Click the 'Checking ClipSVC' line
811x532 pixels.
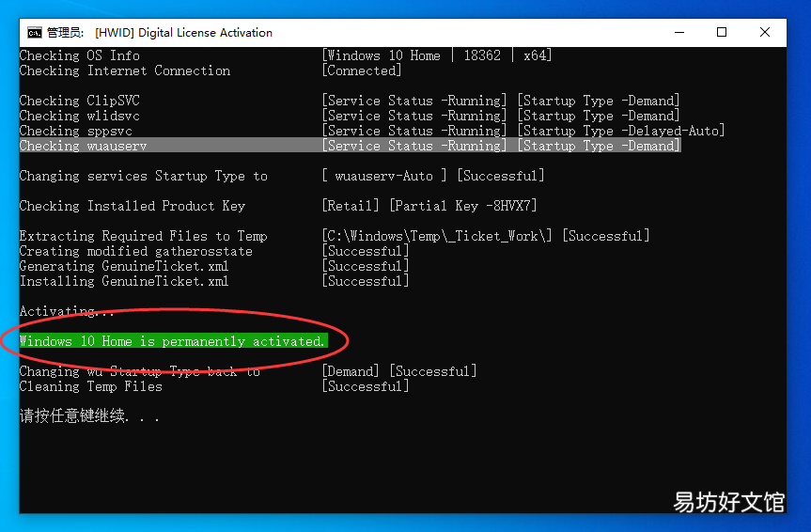[80, 101]
